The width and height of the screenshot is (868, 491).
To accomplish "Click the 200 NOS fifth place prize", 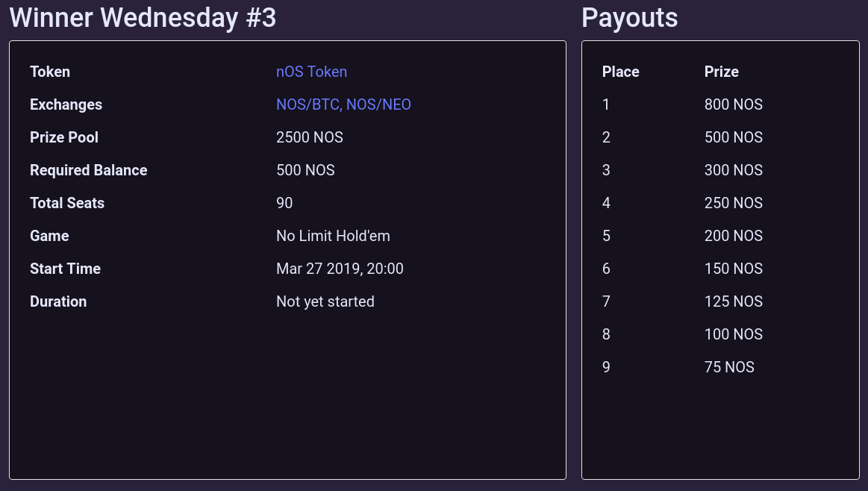I will pos(733,236).
